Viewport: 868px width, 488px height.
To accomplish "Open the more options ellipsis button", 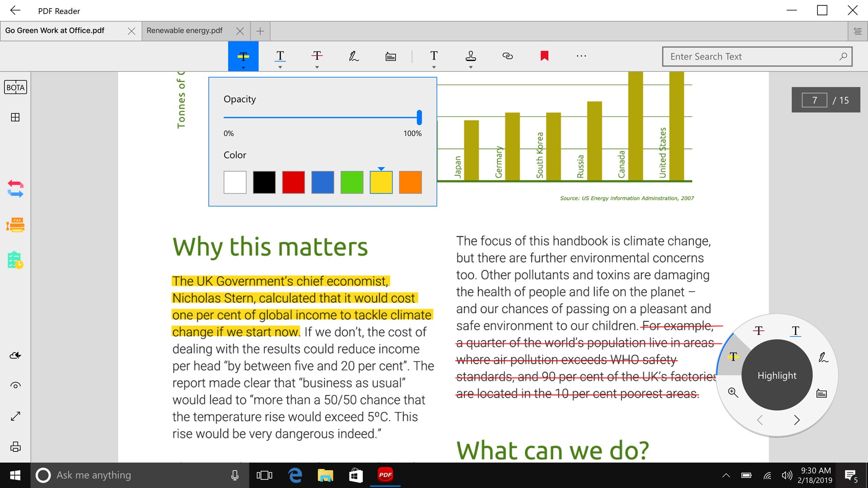I will coord(581,56).
